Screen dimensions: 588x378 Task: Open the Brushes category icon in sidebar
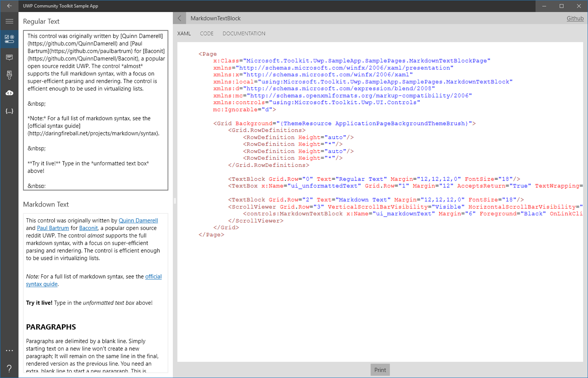[x=9, y=75]
